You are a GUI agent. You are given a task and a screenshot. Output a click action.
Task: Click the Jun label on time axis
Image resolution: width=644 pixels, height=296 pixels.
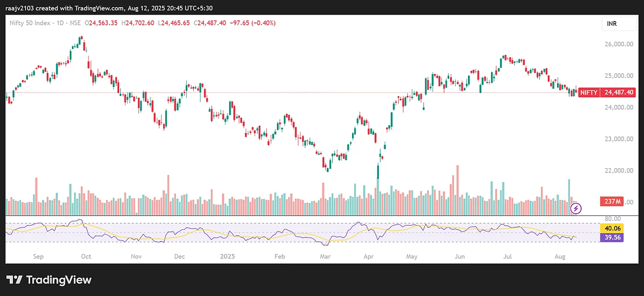460,257
